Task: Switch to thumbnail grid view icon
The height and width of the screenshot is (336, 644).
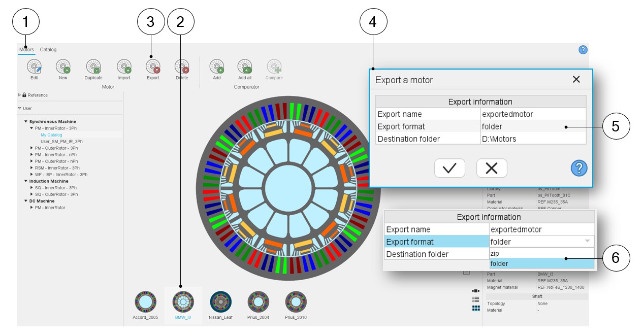Action: [476, 308]
